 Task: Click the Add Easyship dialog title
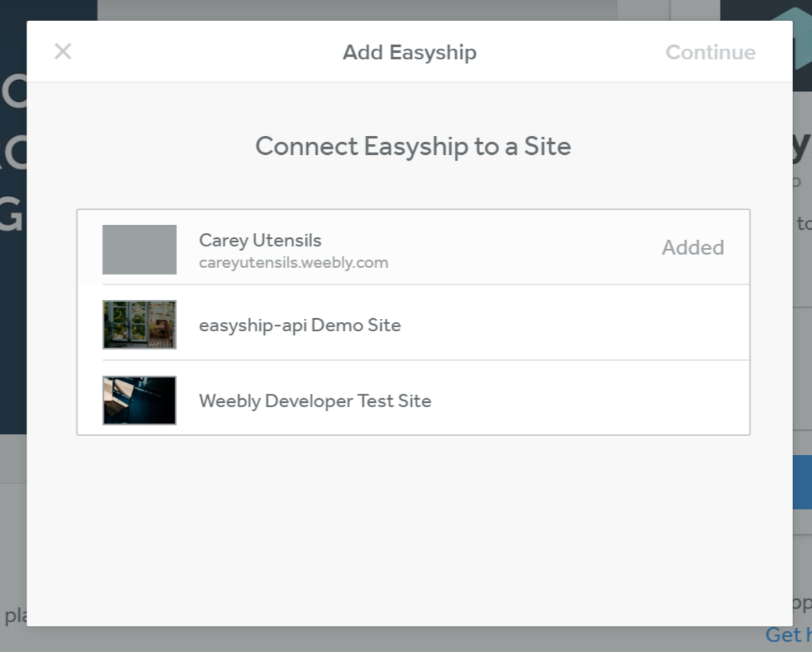(x=410, y=52)
